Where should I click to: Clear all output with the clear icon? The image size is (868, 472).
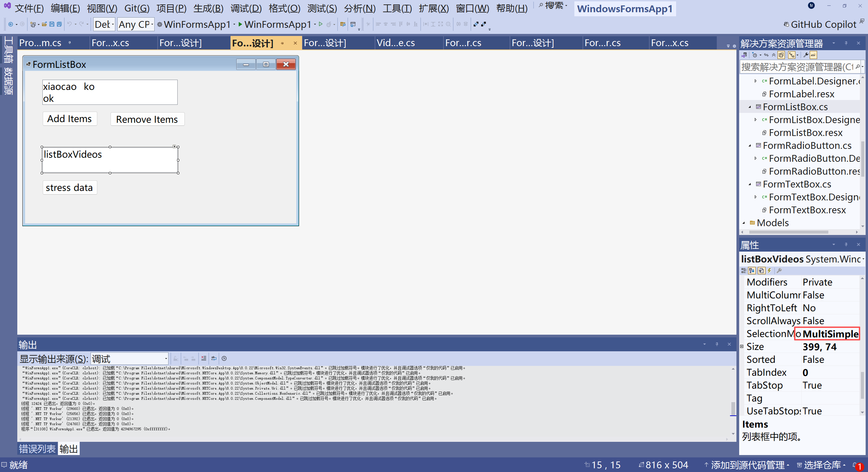[203, 358]
